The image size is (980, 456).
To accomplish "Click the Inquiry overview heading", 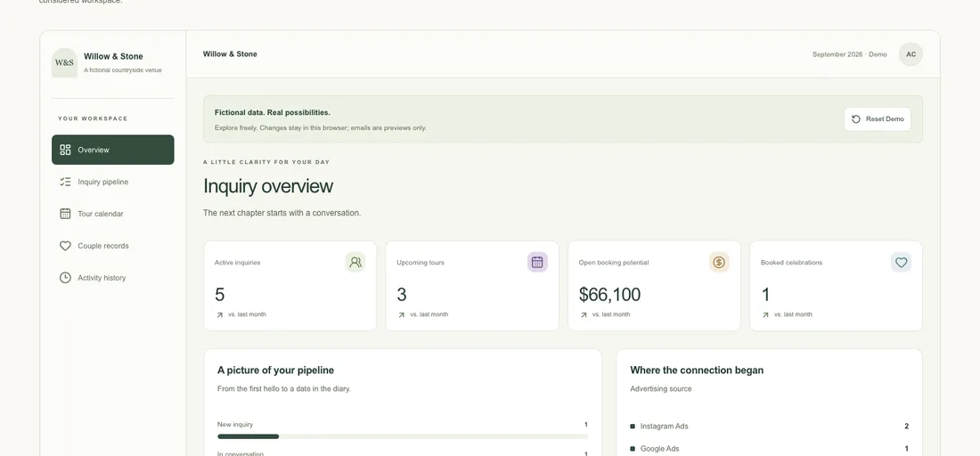I will pyautogui.click(x=268, y=186).
